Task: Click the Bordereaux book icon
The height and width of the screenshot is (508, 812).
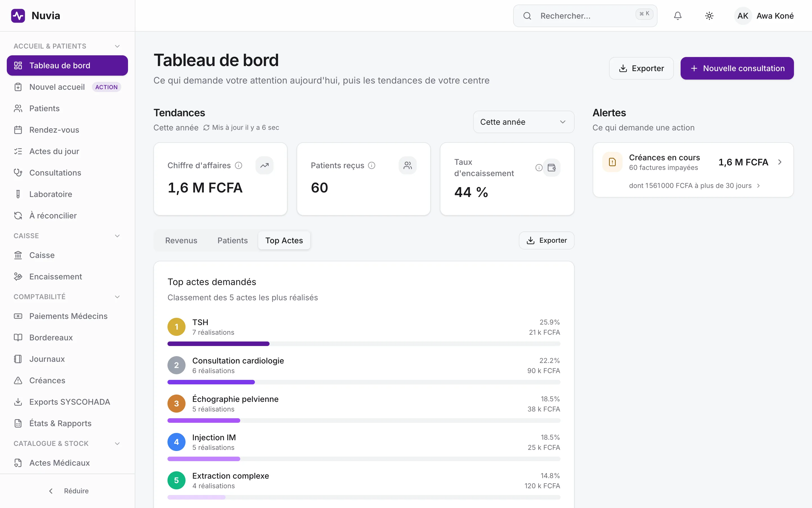Action: click(x=18, y=338)
